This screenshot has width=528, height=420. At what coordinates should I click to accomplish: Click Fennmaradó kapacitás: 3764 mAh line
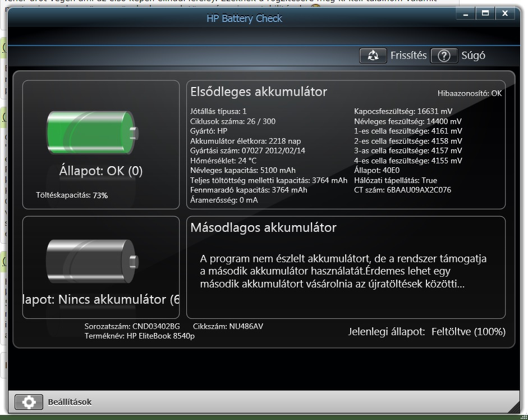pyautogui.click(x=249, y=190)
